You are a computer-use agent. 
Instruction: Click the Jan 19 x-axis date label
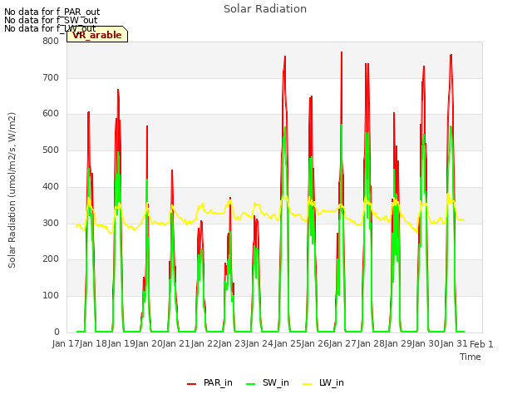pyautogui.click(x=121, y=343)
